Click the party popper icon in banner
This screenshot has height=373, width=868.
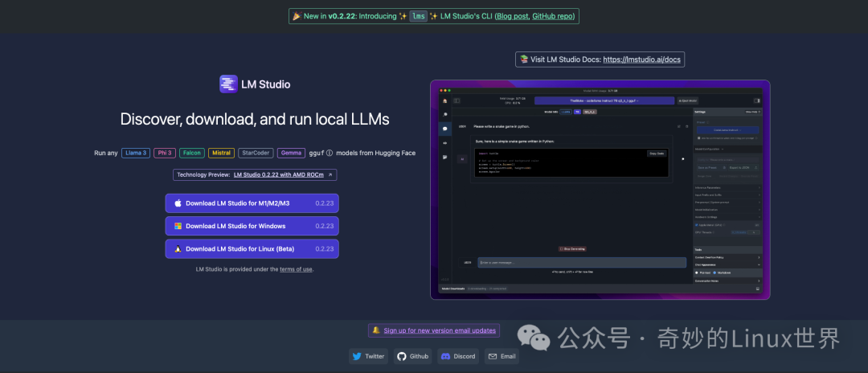[x=297, y=16]
